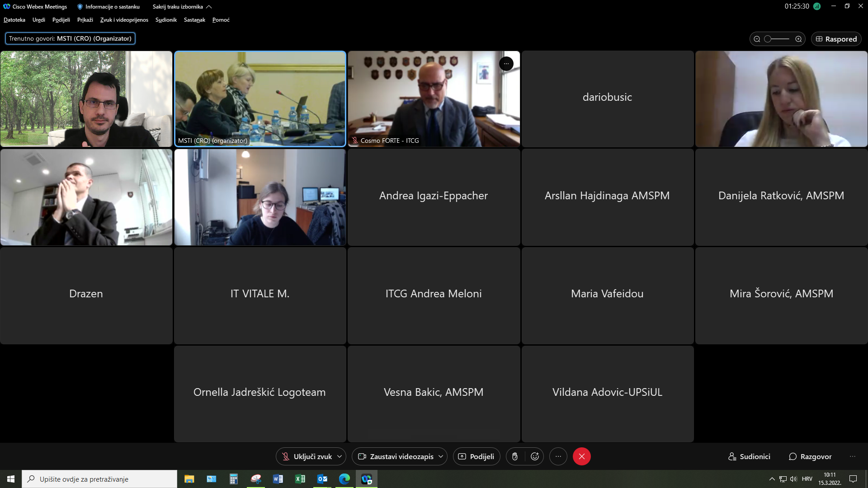Open the Uredi menu
Screen dimensions: 868x488
tap(39, 20)
